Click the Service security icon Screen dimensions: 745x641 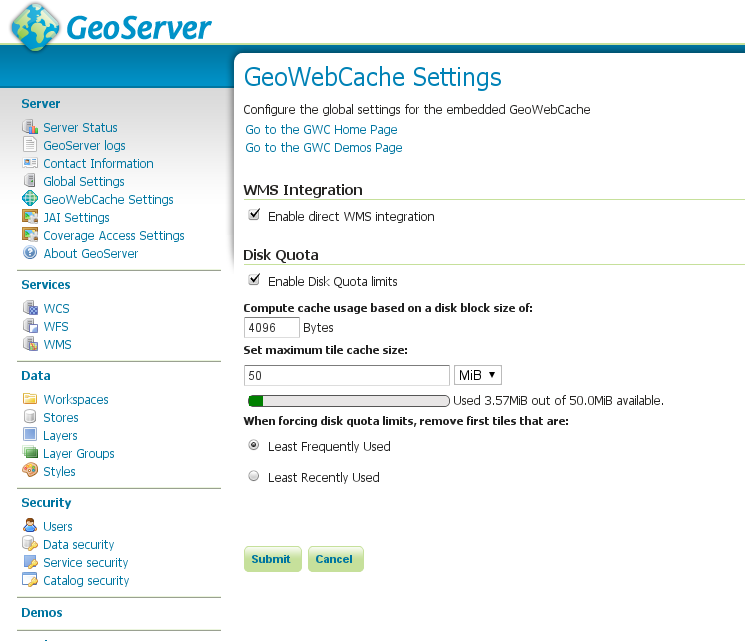[30, 562]
